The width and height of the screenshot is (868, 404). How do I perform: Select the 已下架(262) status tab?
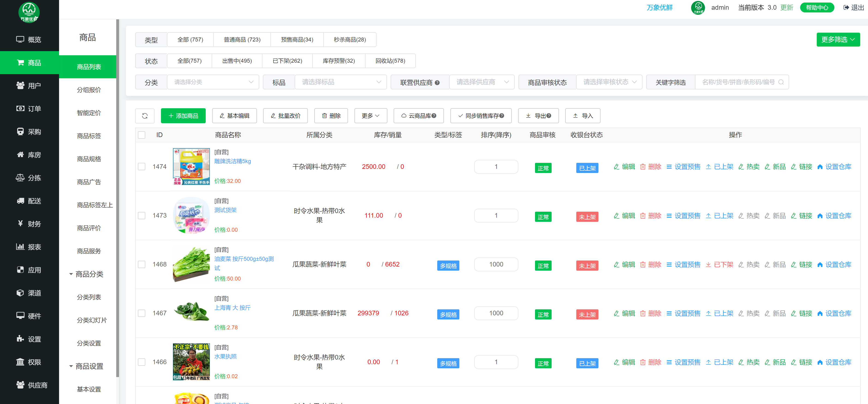pyautogui.click(x=287, y=61)
